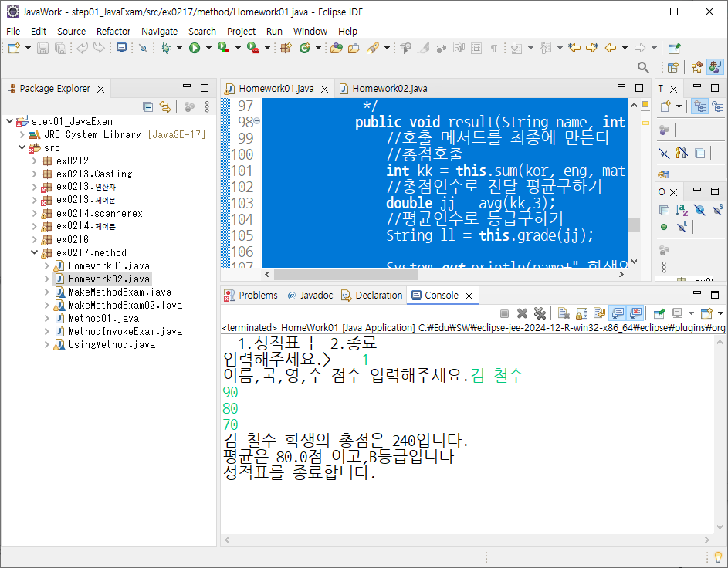
Task: Switch to the Problems tab
Action: pos(251,295)
